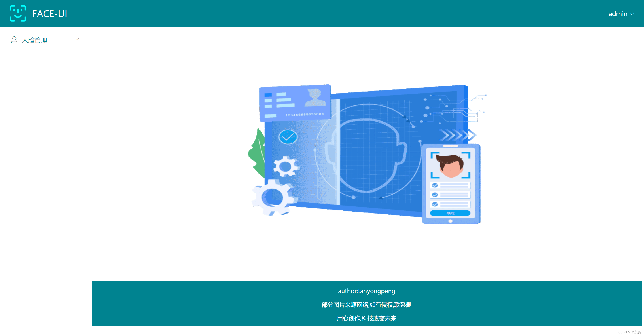Image resolution: width=644 pixels, height=336 pixels.
Task: Expand the 人脸管理 dropdown menu
Action: (44, 40)
